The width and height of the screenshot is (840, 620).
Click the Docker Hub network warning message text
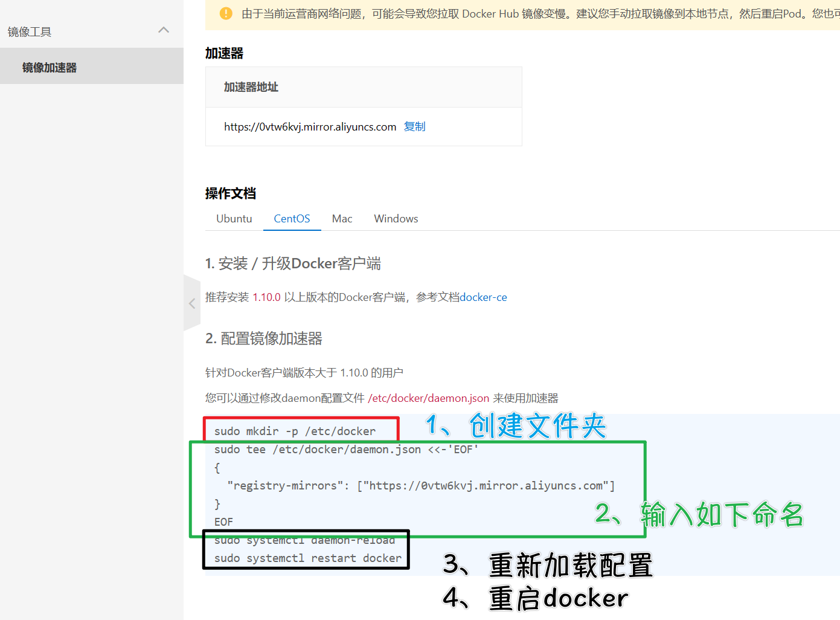click(x=540, y=13)
